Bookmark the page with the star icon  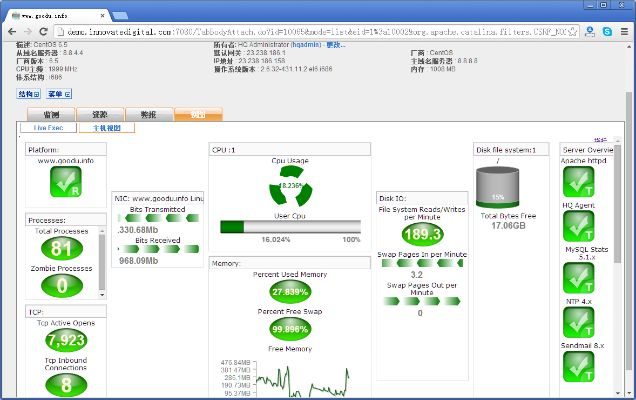click(573, 32)
